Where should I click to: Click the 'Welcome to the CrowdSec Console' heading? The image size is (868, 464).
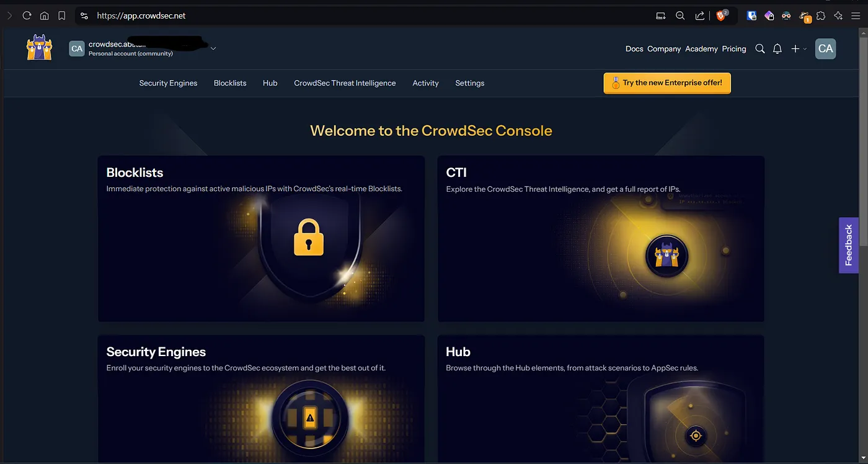431,131
